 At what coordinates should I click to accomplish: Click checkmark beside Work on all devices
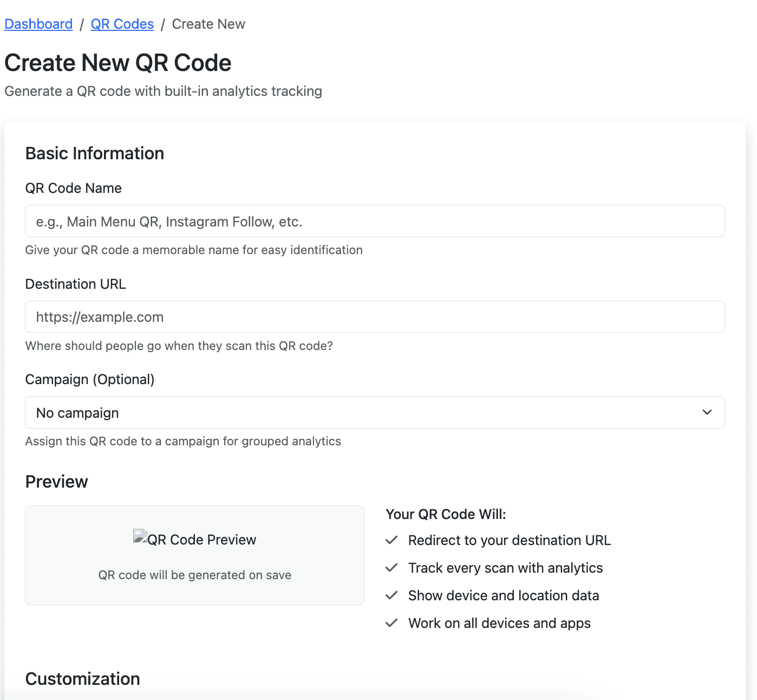pos(391,623)
